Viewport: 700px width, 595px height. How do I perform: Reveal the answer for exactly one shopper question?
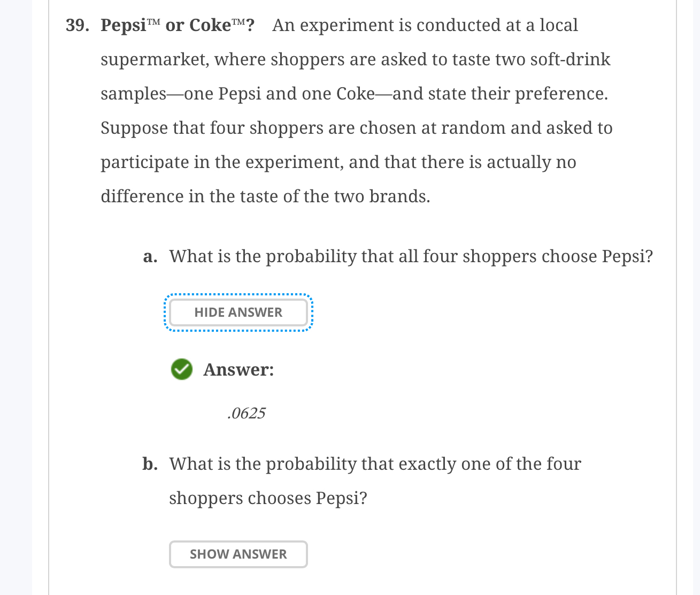pos(238,554)
